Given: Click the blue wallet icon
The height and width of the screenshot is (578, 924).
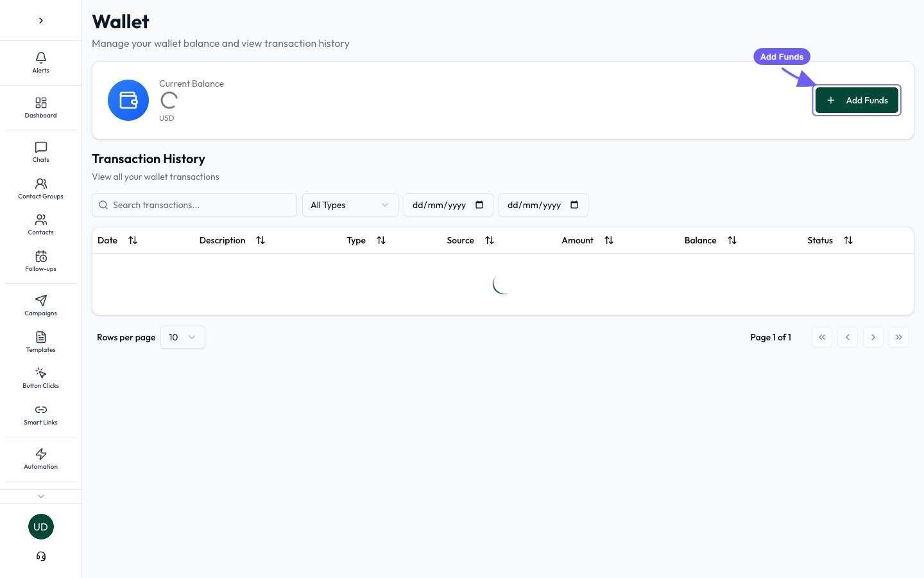Looking at the screenshot, I should [x=128, y=100].
